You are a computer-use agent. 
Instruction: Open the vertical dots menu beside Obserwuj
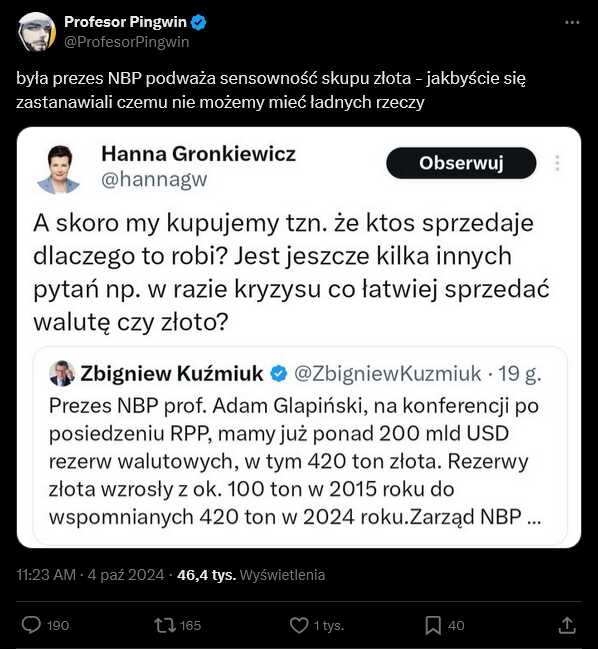click(x=557, y=163)
